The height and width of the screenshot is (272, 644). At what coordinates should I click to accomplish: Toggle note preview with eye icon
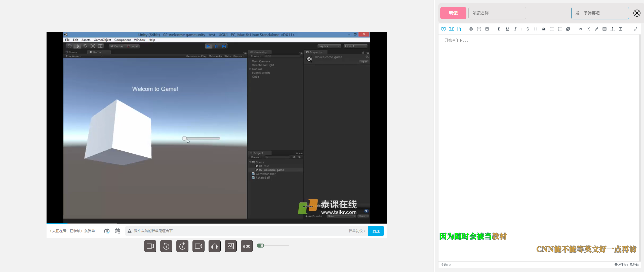tap(471, 29)
